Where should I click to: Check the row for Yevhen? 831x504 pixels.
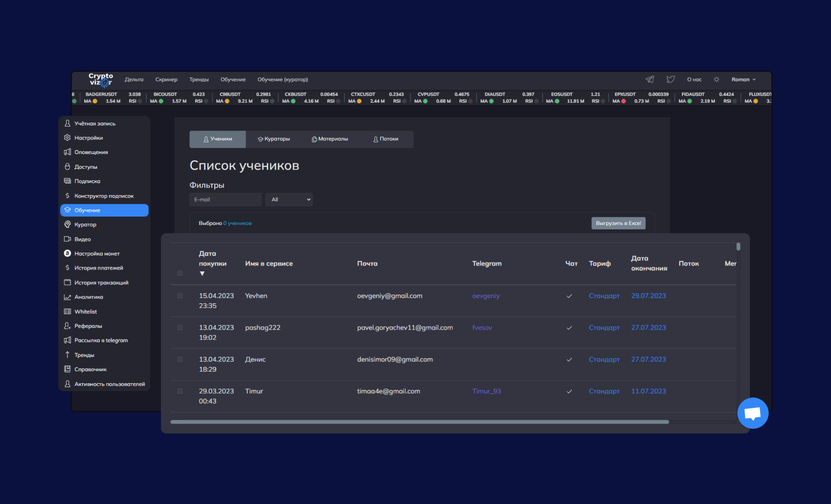pos(180,296)
